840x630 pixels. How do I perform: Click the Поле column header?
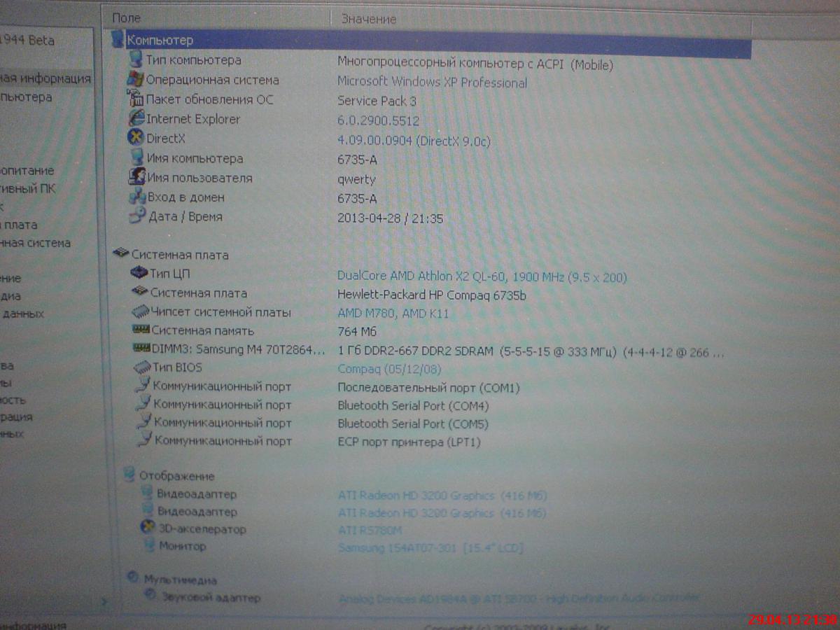point(126,18)
